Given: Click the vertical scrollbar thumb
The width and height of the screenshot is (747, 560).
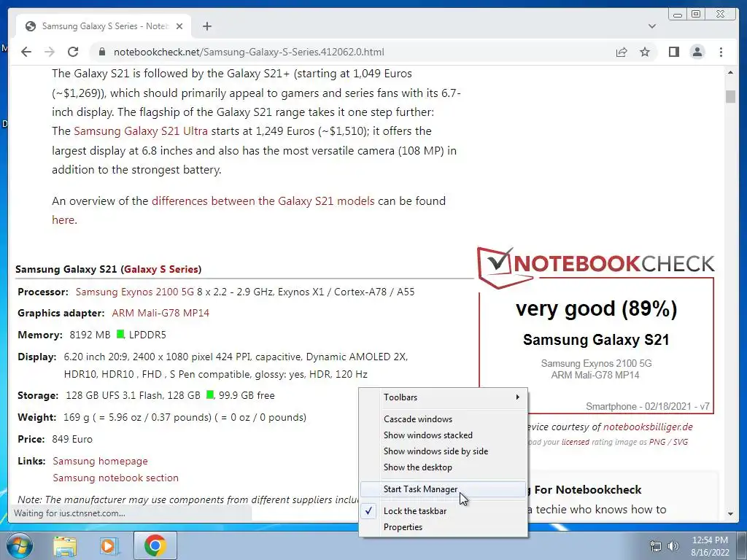Looking at the screenshot, I should [730, 96].
